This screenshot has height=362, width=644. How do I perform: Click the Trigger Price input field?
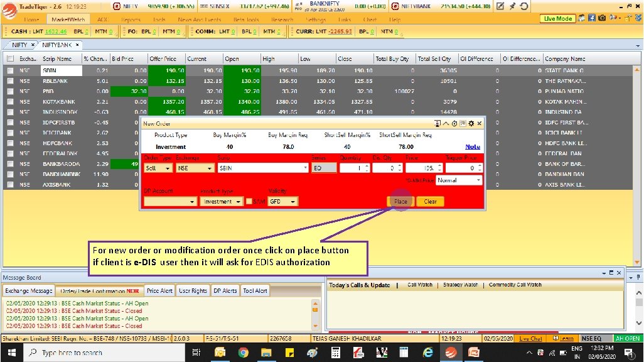(x=464, y=168)
